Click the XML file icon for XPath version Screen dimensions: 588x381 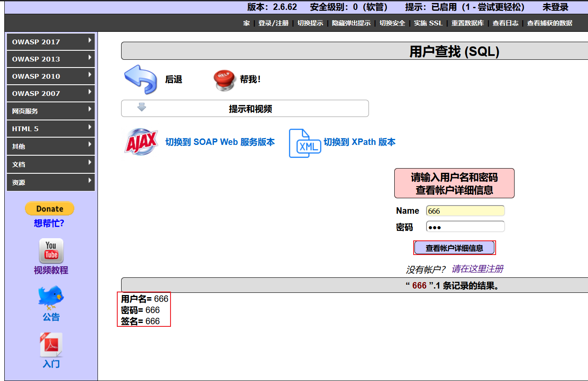[305, 143]
